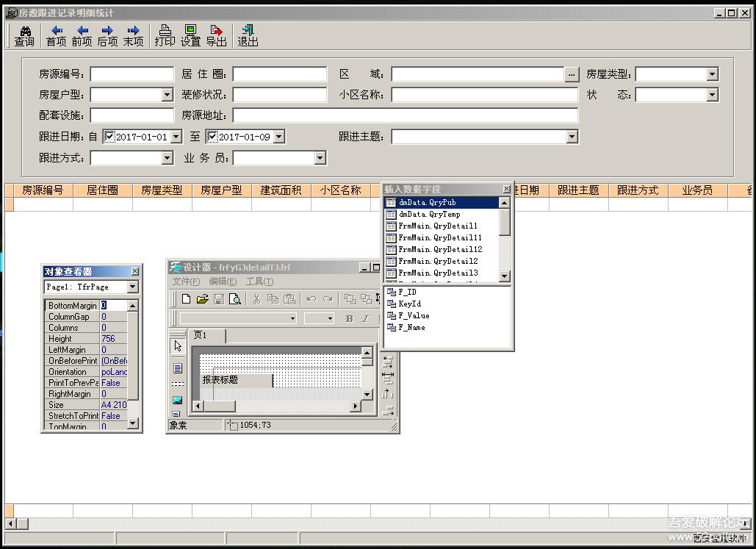This screenshot has width=756, height=549.
Task: Click the 退出 exit toolbar button
Action: click(x=248, y=36)
